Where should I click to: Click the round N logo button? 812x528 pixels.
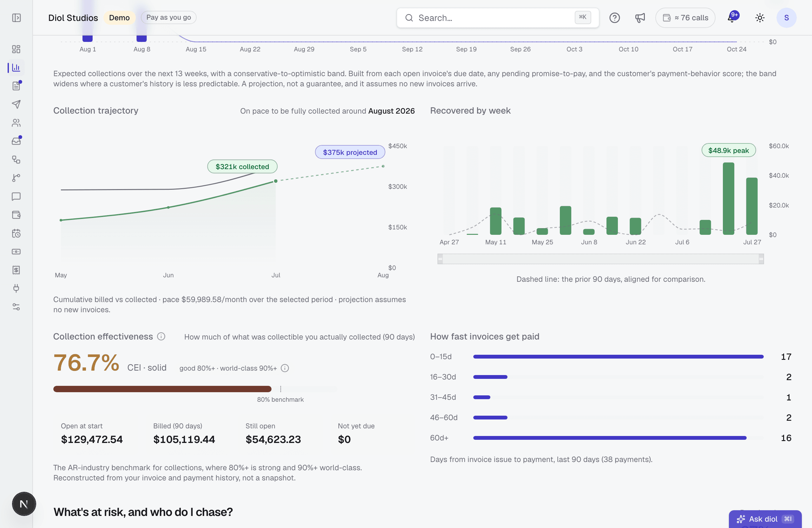click(24, 504)
